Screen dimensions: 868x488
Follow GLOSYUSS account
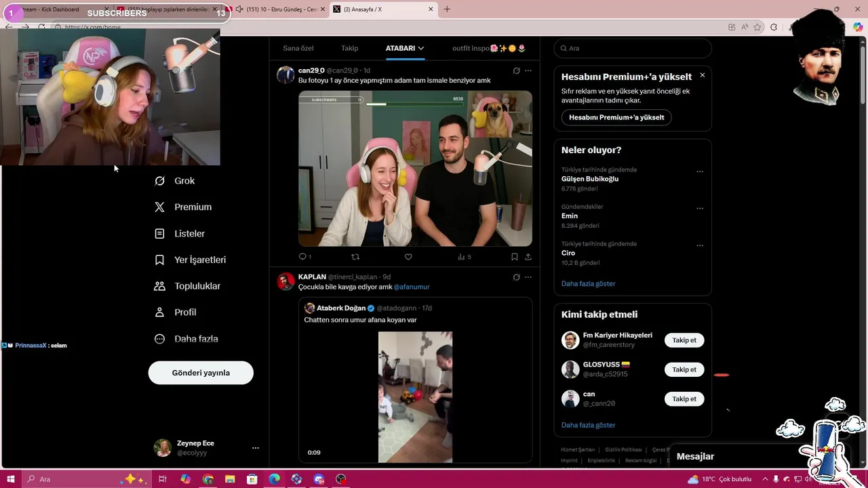[684, 369]
